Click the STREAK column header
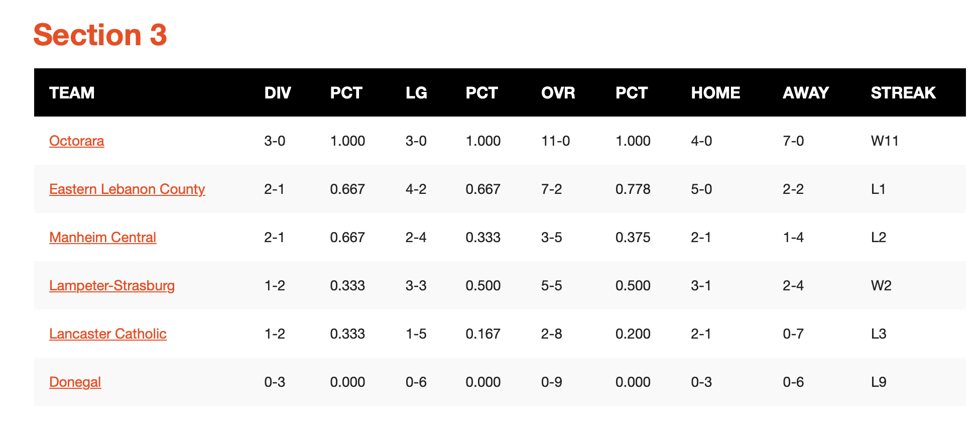This screenshot has width=980, height=426. click(903, 93)
